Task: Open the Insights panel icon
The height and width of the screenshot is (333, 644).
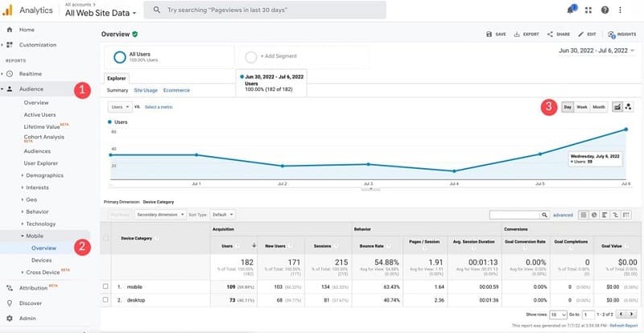Action: click(621, 35)
